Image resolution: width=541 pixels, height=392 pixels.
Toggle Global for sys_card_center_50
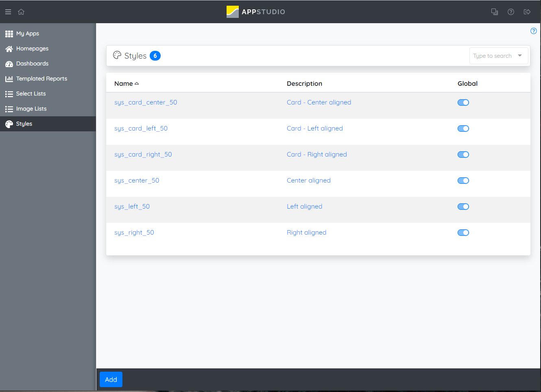(x=463, y=102)
